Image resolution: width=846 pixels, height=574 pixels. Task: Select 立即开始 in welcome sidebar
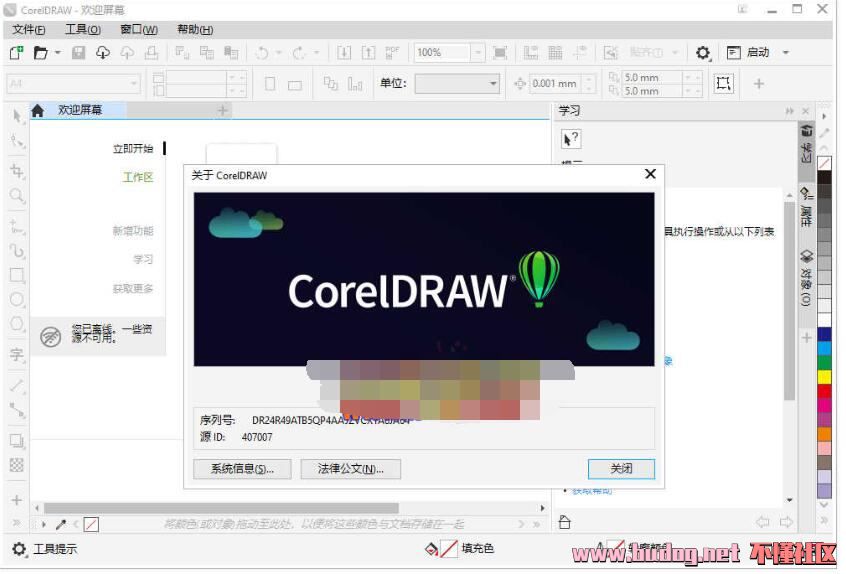[133, 148]
